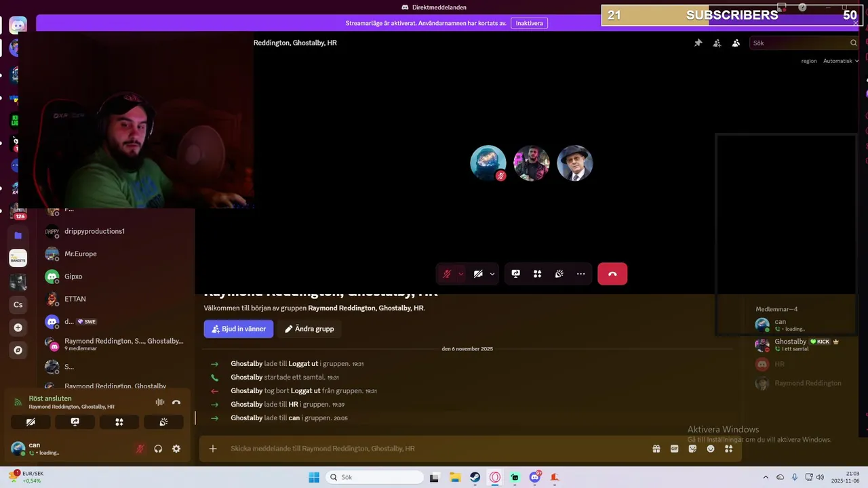Screen dimensions: 868x488
Task: Unmute microphone in call controls
Action: click(447, 274)
